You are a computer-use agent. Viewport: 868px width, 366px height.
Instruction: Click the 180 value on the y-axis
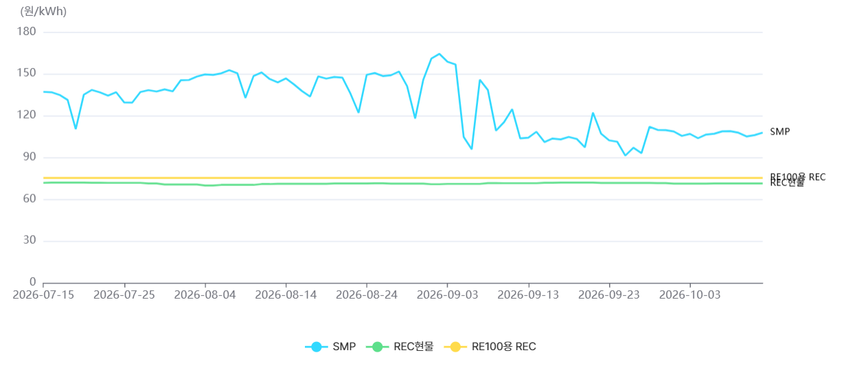point(27,32)
